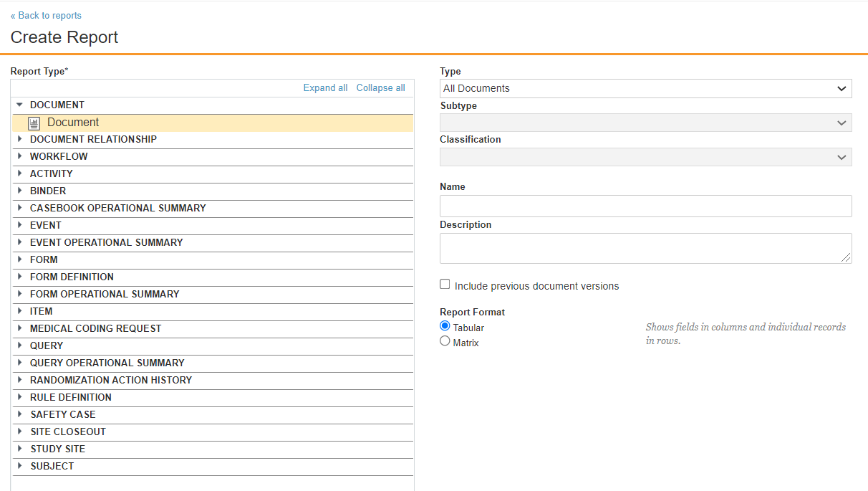Expand the MEDICAL CODING REQUEST section
The height and width of the screenshot is (491, 868).
coord(20,328)
